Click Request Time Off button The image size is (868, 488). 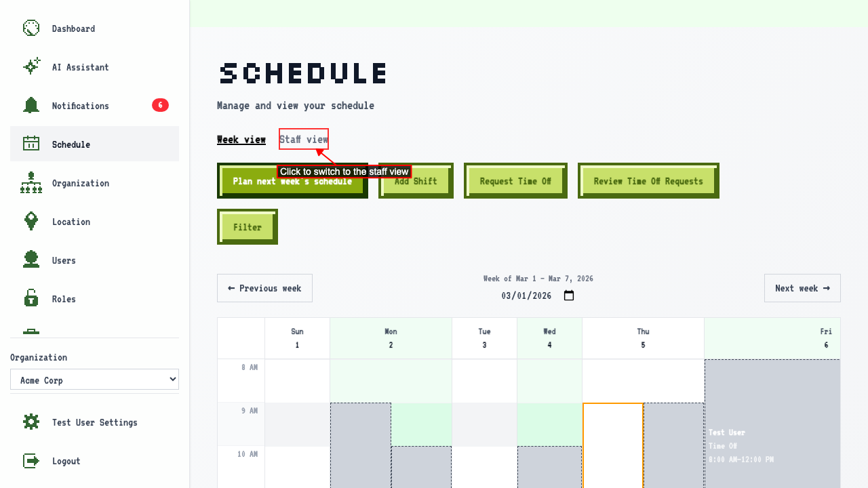(515, 181)
